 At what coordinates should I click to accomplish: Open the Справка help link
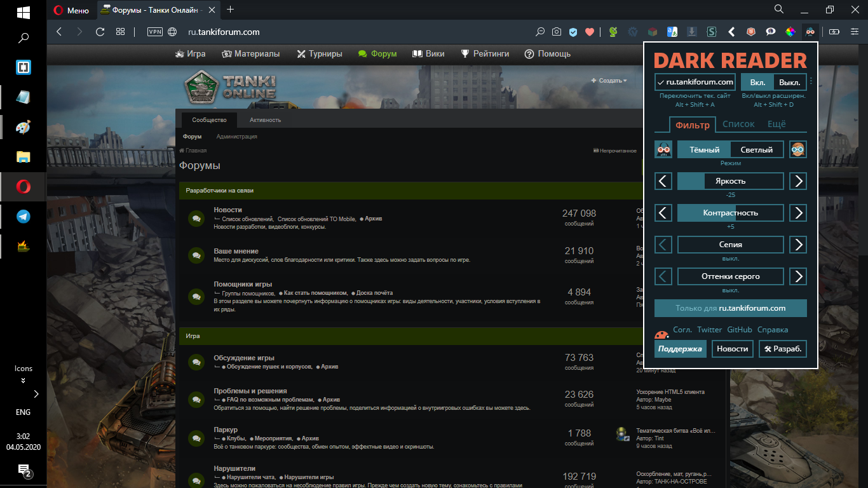[773, 330]
